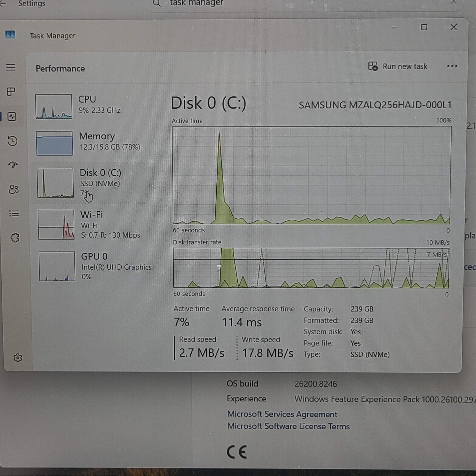Open the Task Manager hamburger navigation menu
The height and width of the screenshot is (476, 476).
coord(11,67)
